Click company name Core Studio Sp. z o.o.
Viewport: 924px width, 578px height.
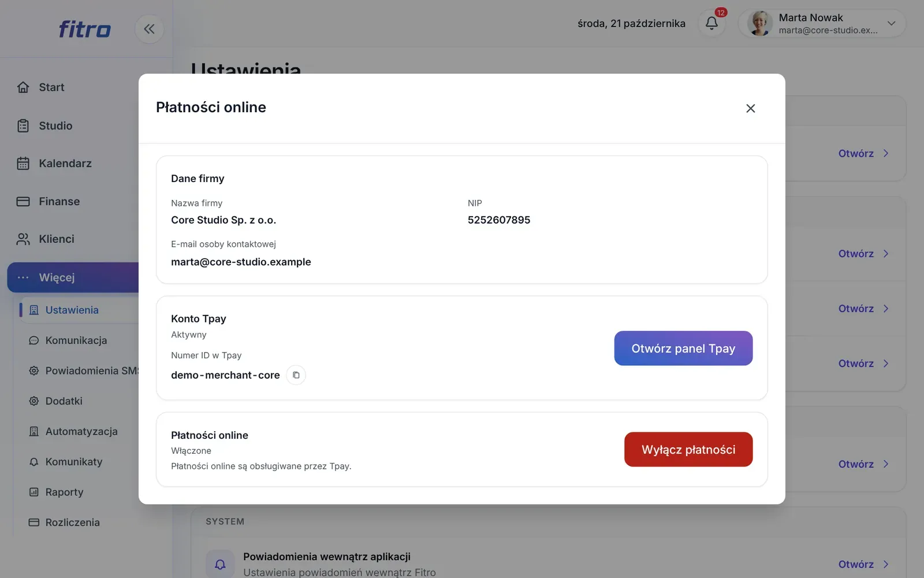(x=223, y=220)
